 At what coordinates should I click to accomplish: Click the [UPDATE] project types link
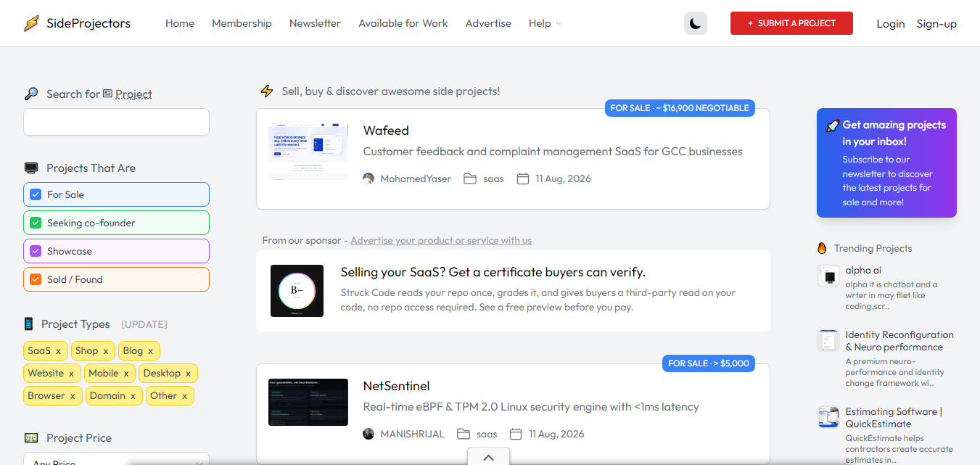144,324
